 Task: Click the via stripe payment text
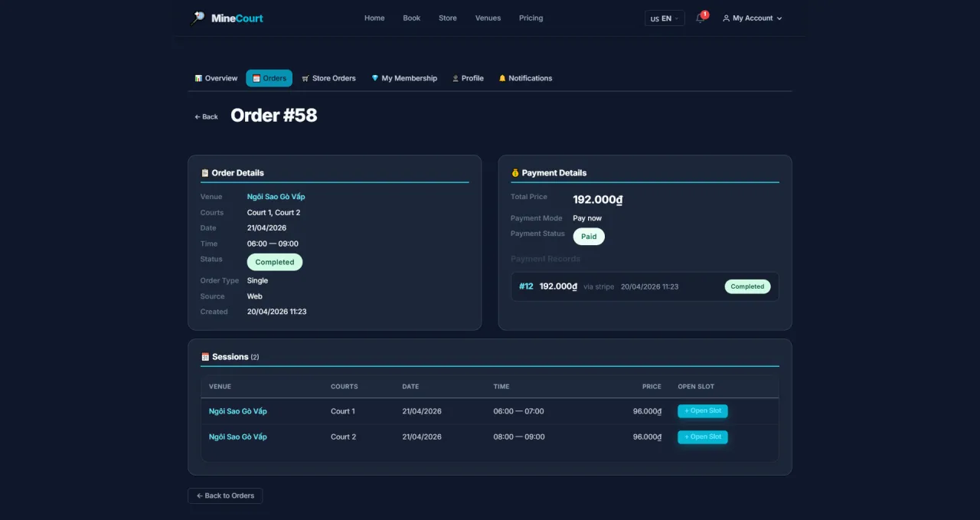pyautogui.click(x=599, y=287)
